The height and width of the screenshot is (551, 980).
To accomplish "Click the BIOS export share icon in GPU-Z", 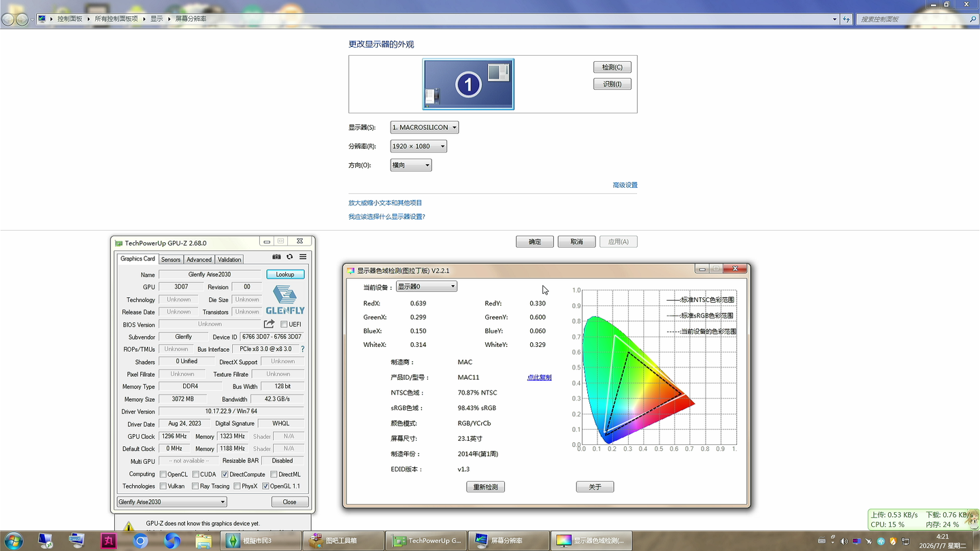I will tap(269, 324).
